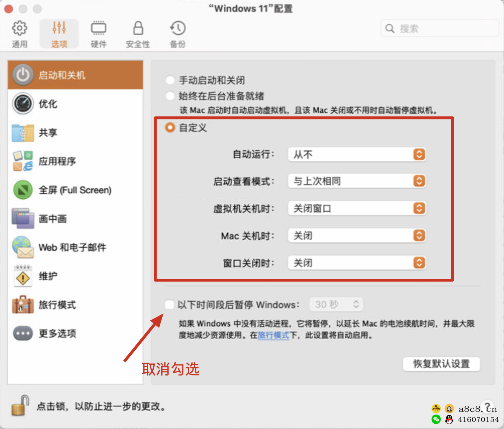
Task: Select 手动启动和关闭 radio button
Action: coord(170,80)
